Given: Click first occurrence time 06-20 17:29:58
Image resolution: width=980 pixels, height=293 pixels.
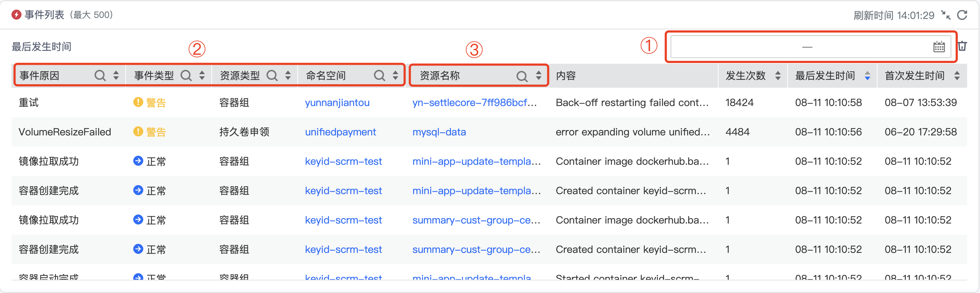Looking at the screenshot, I should click(x=920, y=132).
